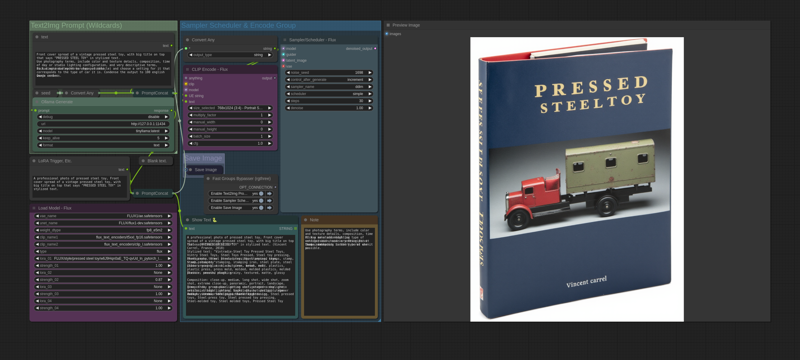Select the Sampler Scheduler & Encode Group title

[x=238, y=25]
